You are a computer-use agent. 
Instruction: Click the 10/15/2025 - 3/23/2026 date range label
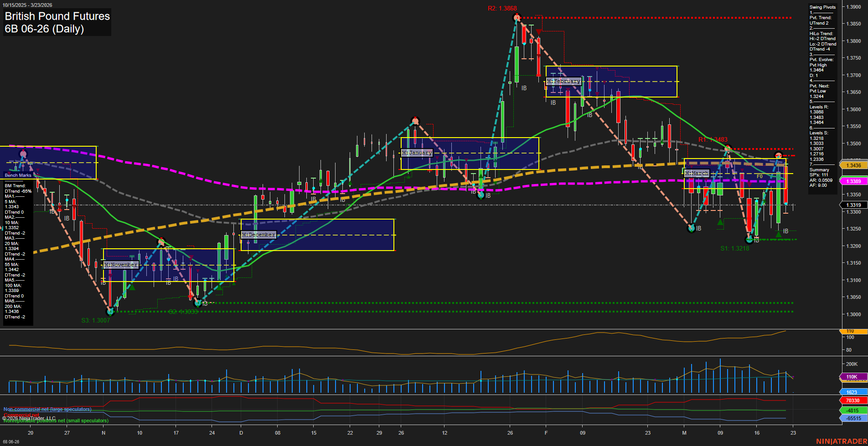point(28,4)
